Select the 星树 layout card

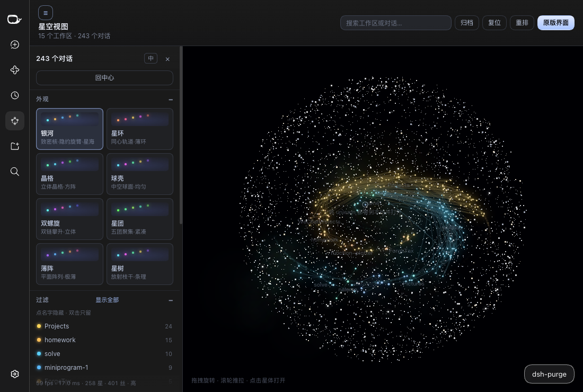(x=140, y=264)
